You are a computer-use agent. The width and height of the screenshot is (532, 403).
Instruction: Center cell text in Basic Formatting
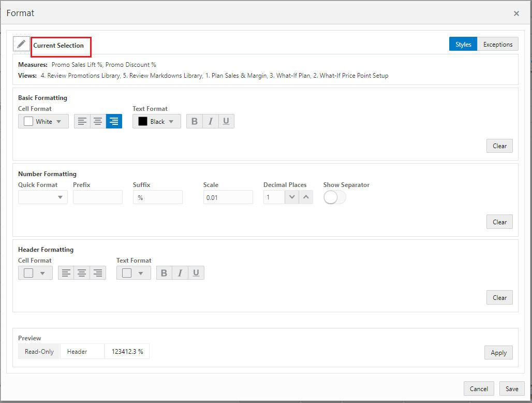(x=98, y=121)
